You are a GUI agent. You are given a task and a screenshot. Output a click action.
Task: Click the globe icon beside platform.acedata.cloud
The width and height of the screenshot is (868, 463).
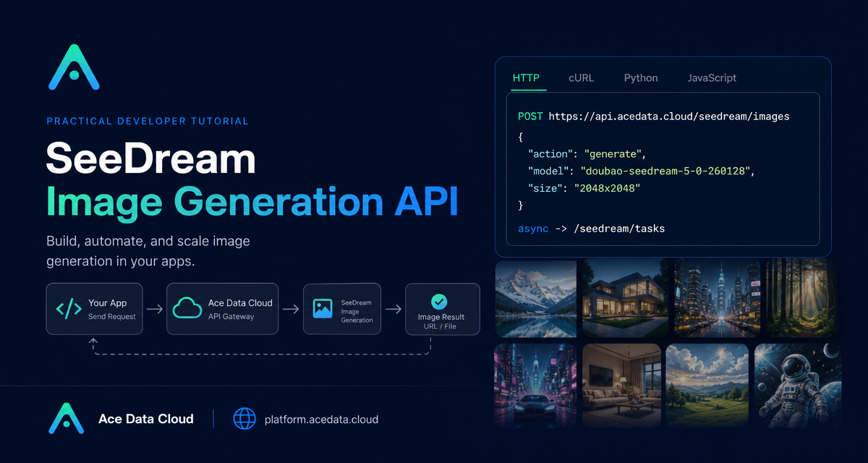[245, 419]
